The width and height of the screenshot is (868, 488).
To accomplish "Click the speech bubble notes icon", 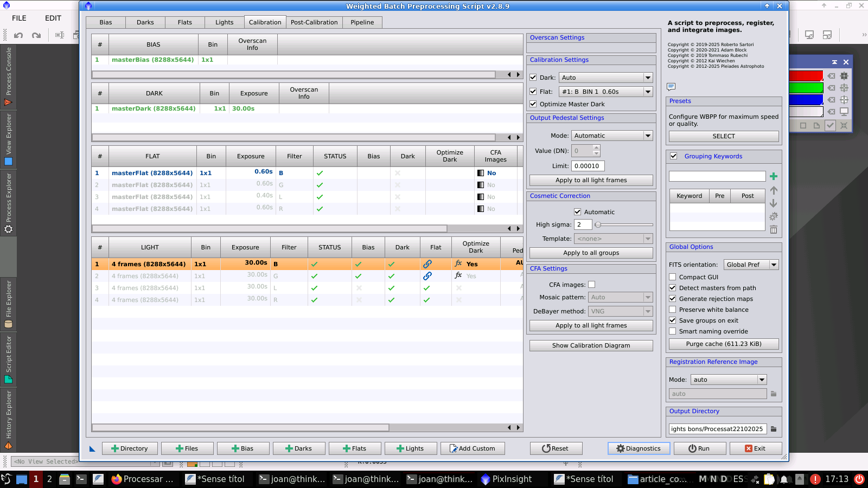I will tap(671, 87).
